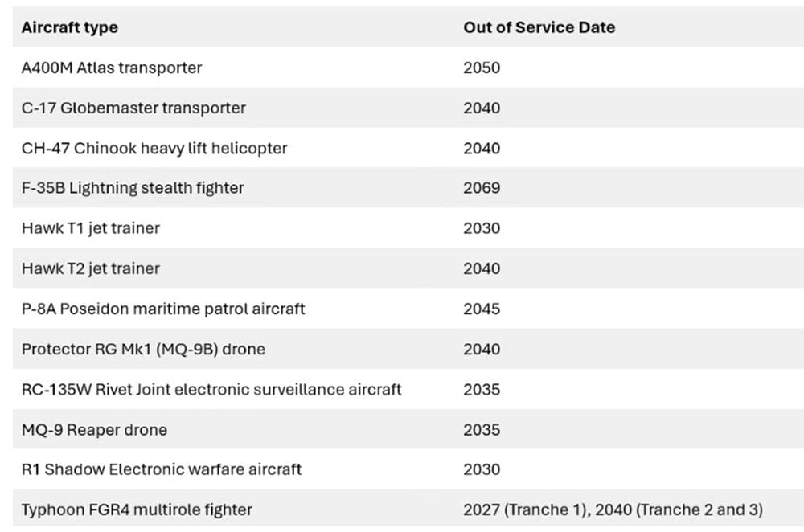This screenshot has width=804, height=532.
Task: Select the 2069 date for the F-35B
Action: 482,188
